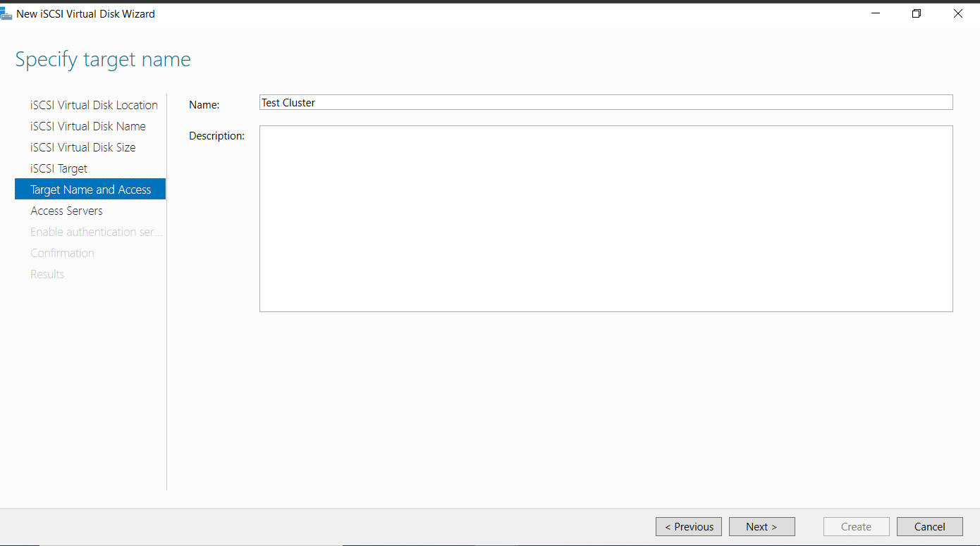Select Target Name and Access step
980x546 pixels.
[x=90, y=190]
